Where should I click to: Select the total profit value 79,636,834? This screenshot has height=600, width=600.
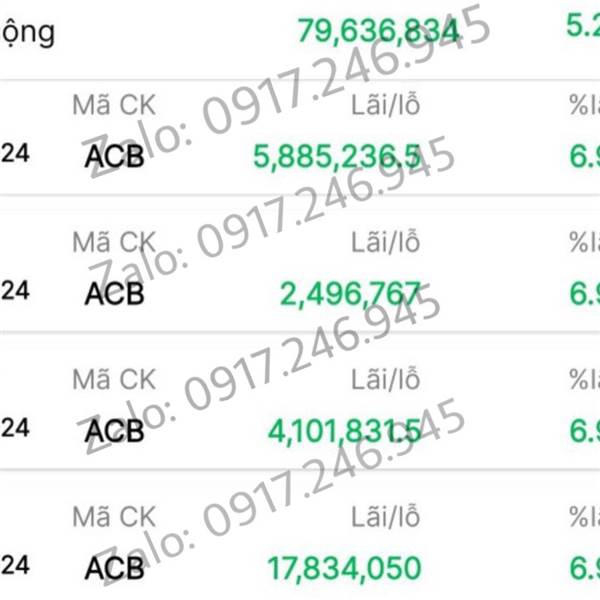[x=379, y=31]
